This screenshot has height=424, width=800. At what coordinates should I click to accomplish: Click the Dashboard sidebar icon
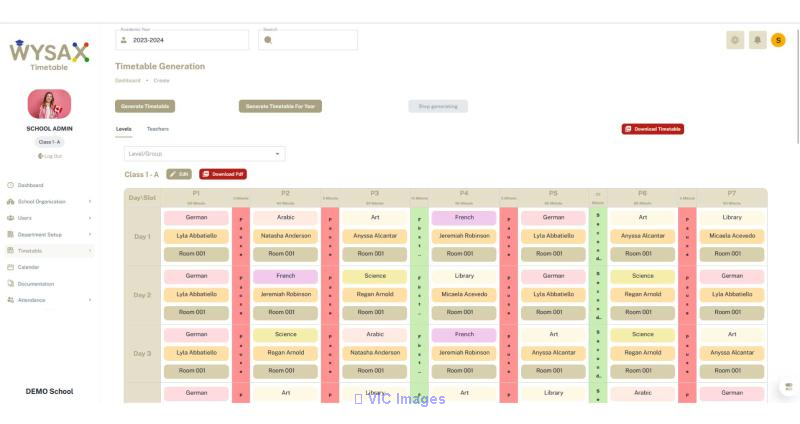[x=10, y=185]
